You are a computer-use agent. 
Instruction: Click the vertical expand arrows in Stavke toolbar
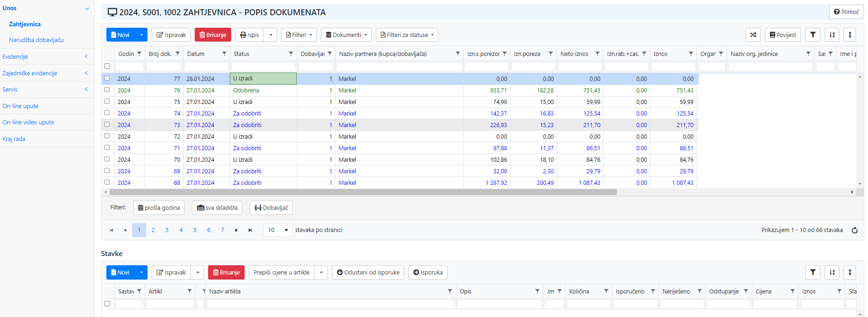click(850, 272)
